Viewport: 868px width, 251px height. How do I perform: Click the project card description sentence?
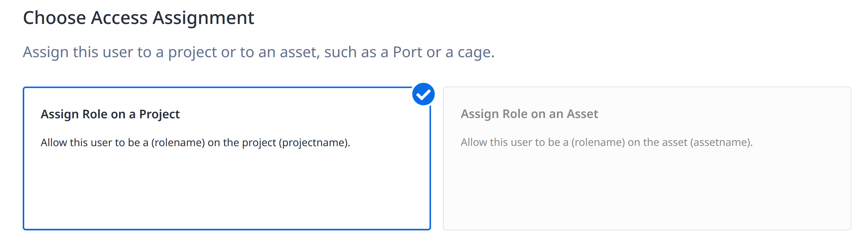point(195,143)
